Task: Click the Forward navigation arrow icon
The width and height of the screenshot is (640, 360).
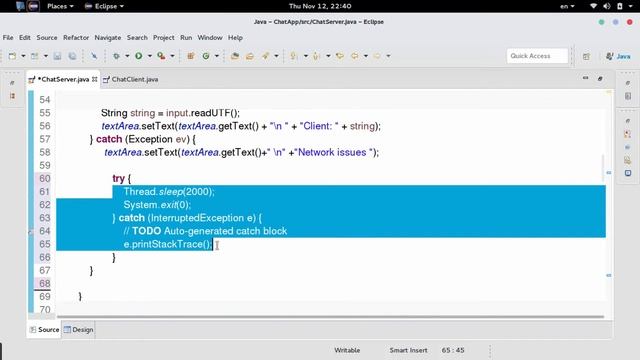Action: tap(377, 56)
